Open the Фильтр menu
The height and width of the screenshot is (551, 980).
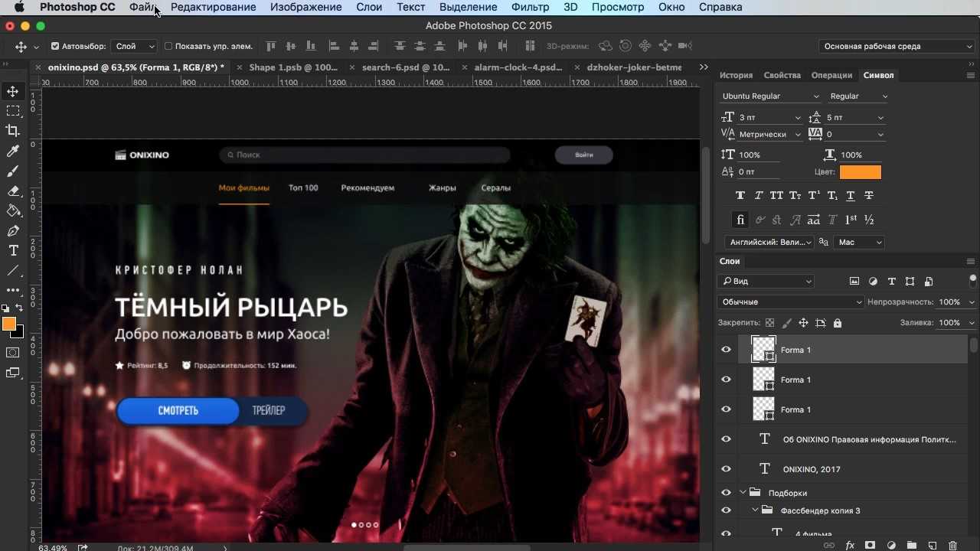530,7
